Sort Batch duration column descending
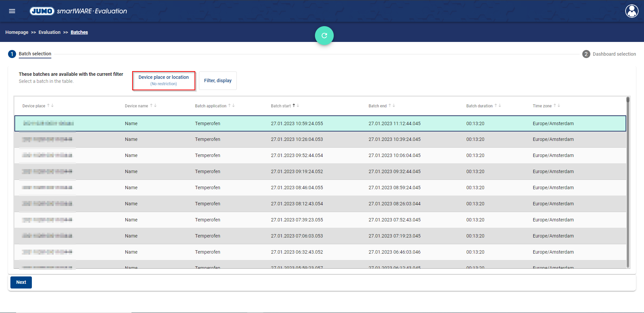This screenshot has width=644, height=313. point(500,105)
